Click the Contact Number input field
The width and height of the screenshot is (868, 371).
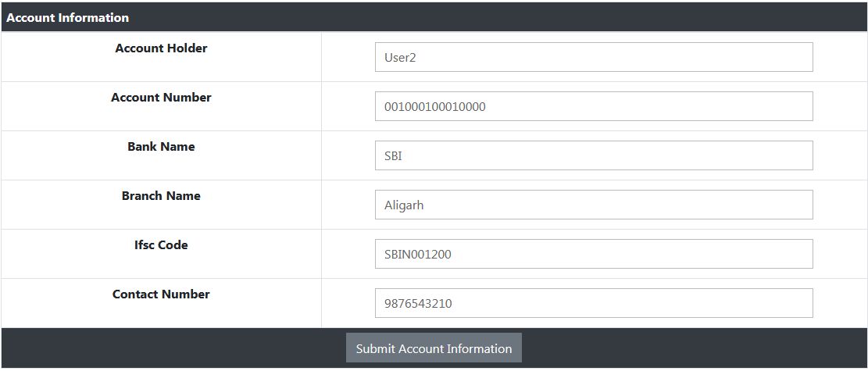[594, 303]
